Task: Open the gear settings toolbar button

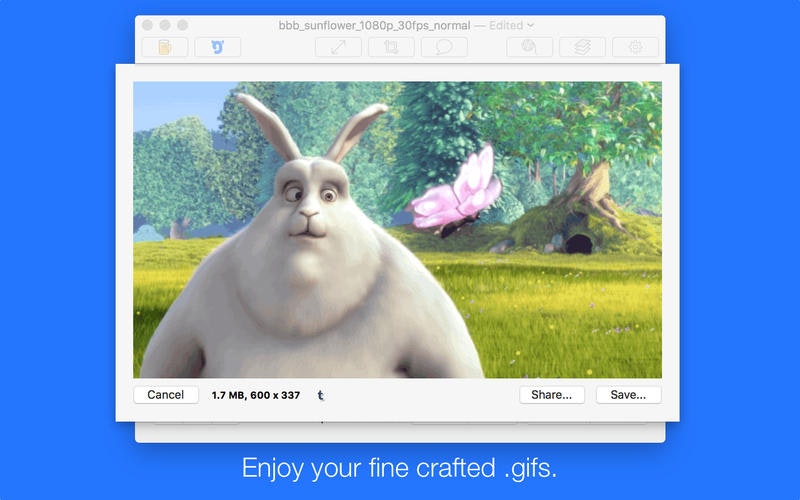Action: [x=636, y=47]
